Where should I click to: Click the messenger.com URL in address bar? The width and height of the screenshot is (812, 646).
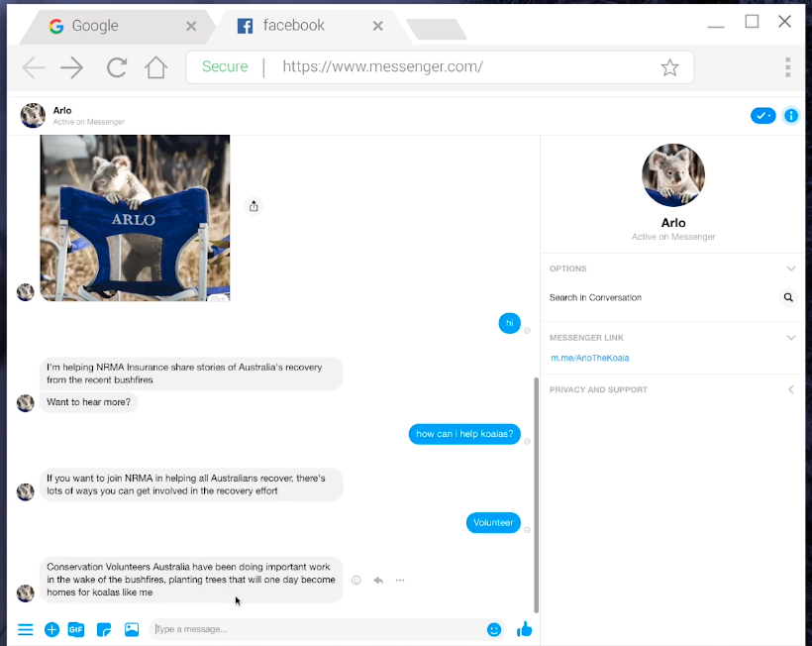click(382, 66)
